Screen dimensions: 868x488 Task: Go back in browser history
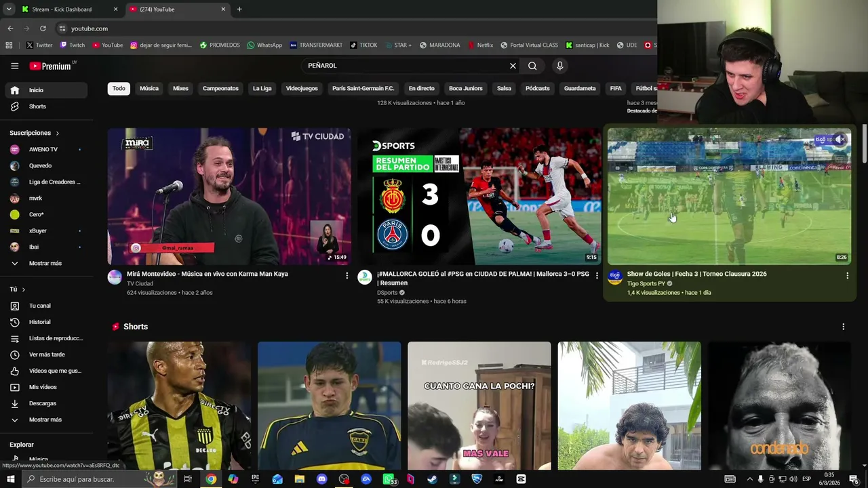[10, 28]
